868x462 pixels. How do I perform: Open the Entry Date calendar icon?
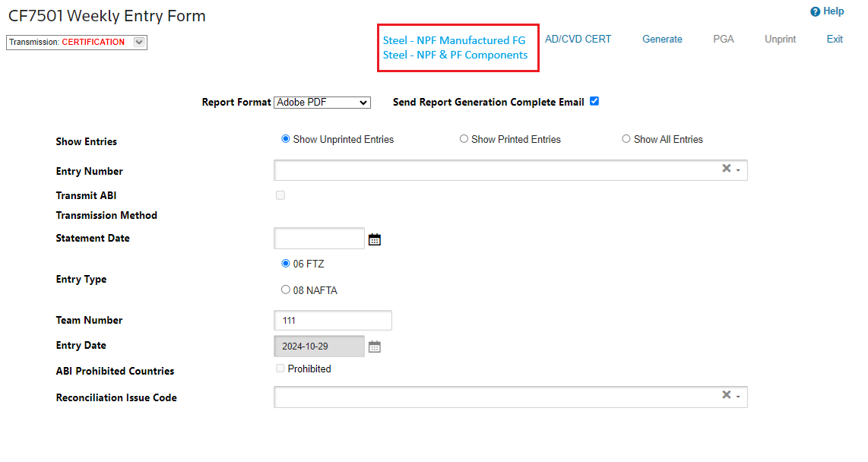tap(374, 346)
